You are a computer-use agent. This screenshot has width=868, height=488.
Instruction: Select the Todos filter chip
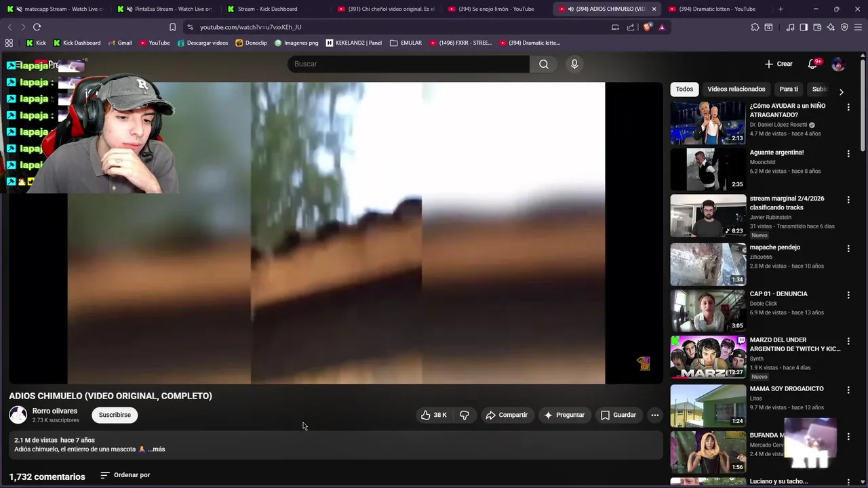tap(684, 89)
